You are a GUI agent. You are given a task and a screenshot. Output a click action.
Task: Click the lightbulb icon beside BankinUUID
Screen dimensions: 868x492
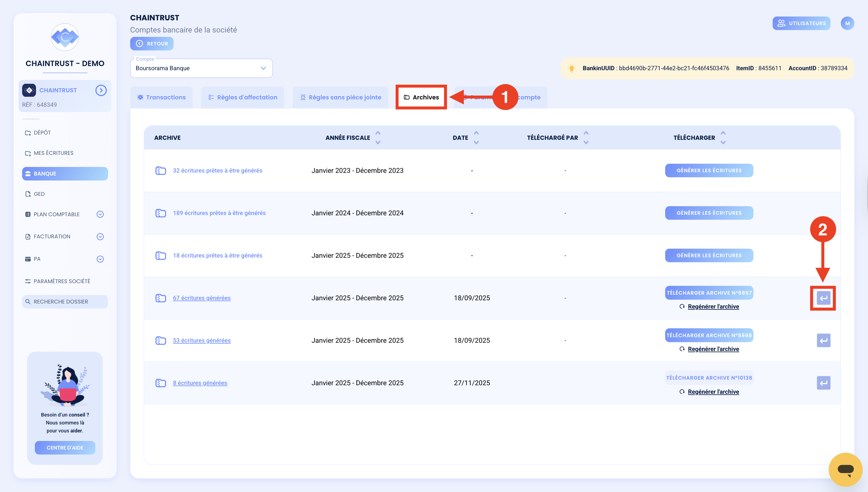(x=572, y=68)
